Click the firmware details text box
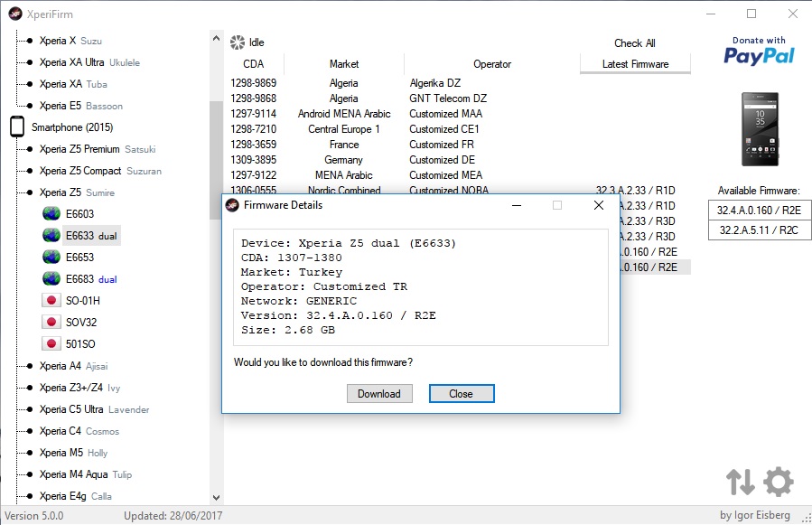Viewport: 812px width, 525px height. [421, 286]
